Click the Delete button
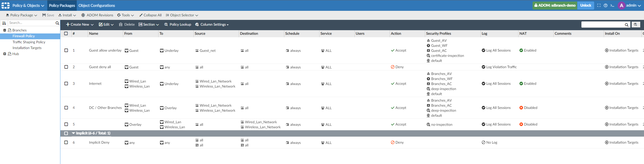 [127, 24]
